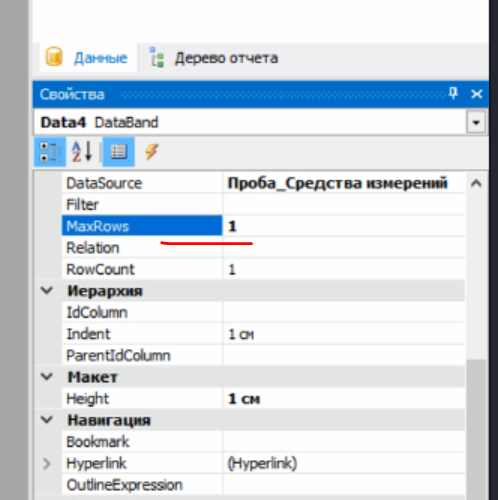Click the MaxRows value field
The width and height of the screenshot is (498, 500).
[344, 226]
